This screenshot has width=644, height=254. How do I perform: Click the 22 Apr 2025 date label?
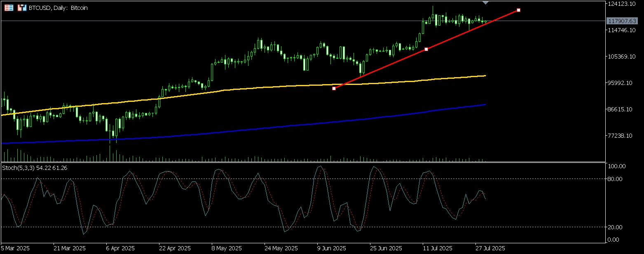tap(175, 249)
